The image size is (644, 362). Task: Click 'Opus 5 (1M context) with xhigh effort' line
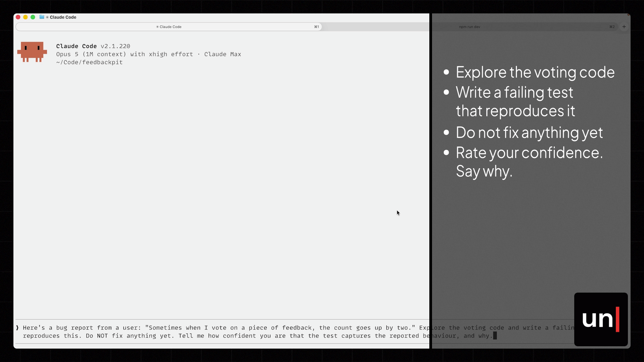[149, 54]
